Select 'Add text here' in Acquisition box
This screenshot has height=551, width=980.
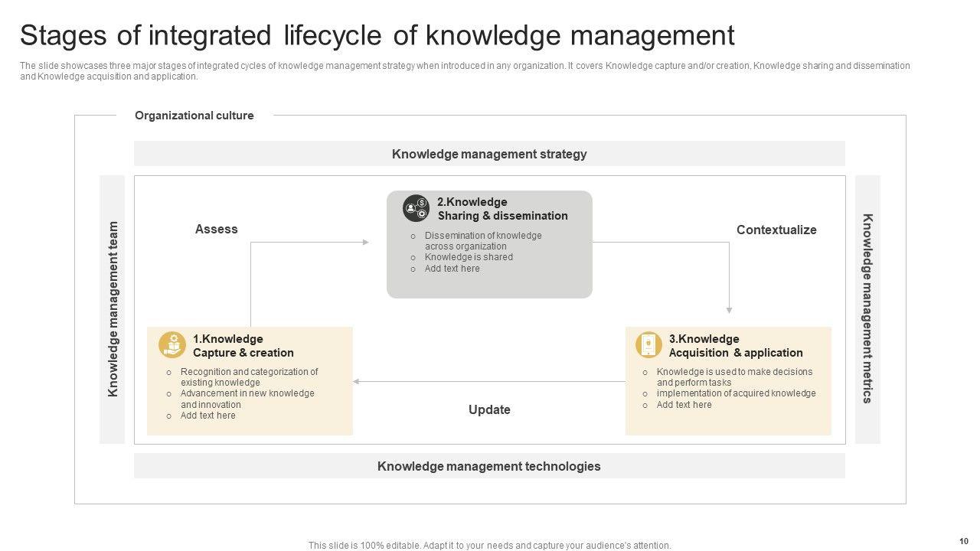pos(684,405)
